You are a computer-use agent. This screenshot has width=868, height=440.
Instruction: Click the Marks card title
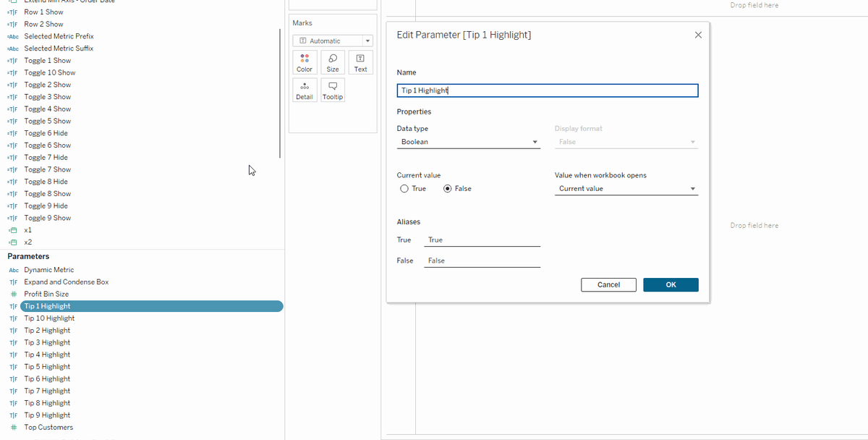[x=302, y=23]
